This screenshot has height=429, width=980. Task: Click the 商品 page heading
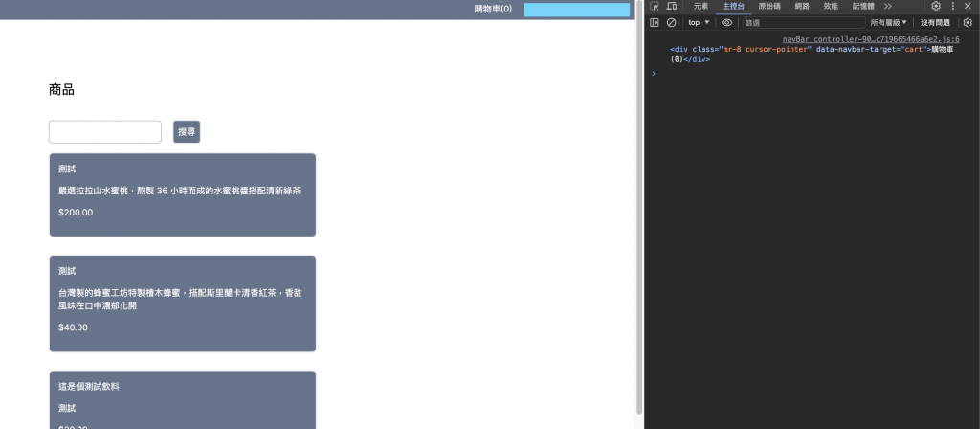click(x=61, y=90)
